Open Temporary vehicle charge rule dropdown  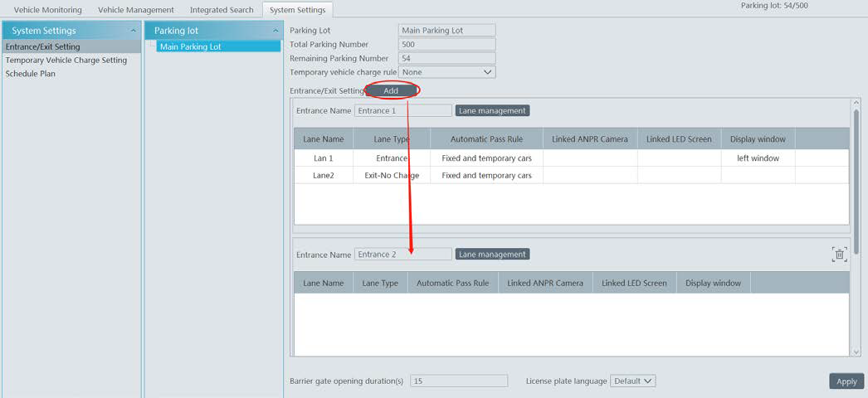[447, 72]
